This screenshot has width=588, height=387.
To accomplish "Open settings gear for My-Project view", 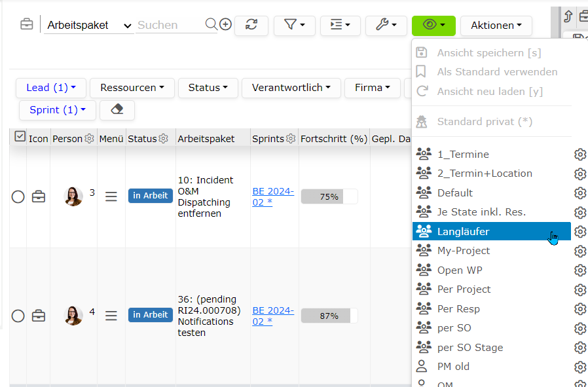I will [580, 251].
